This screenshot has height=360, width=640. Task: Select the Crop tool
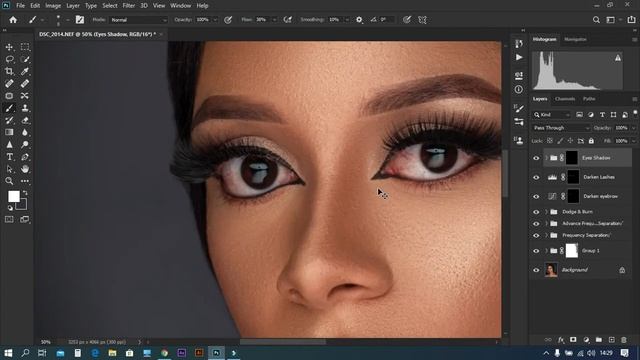coord(9,71)
